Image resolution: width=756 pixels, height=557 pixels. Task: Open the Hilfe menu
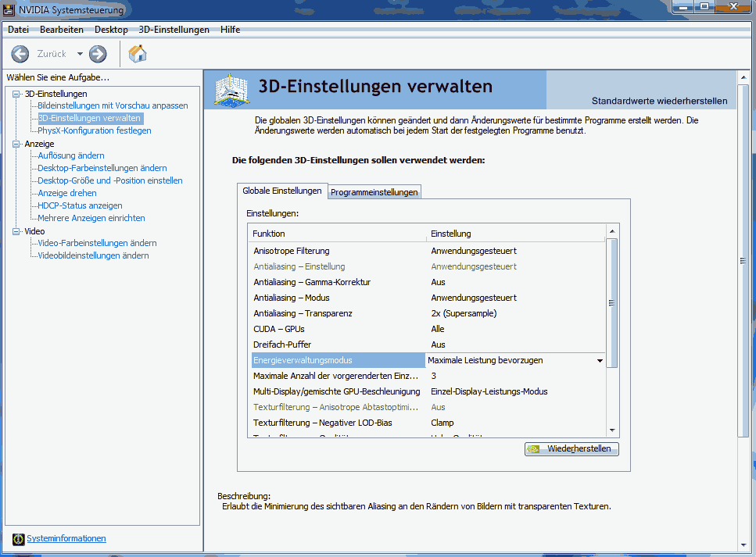click(x=231, y=30)
